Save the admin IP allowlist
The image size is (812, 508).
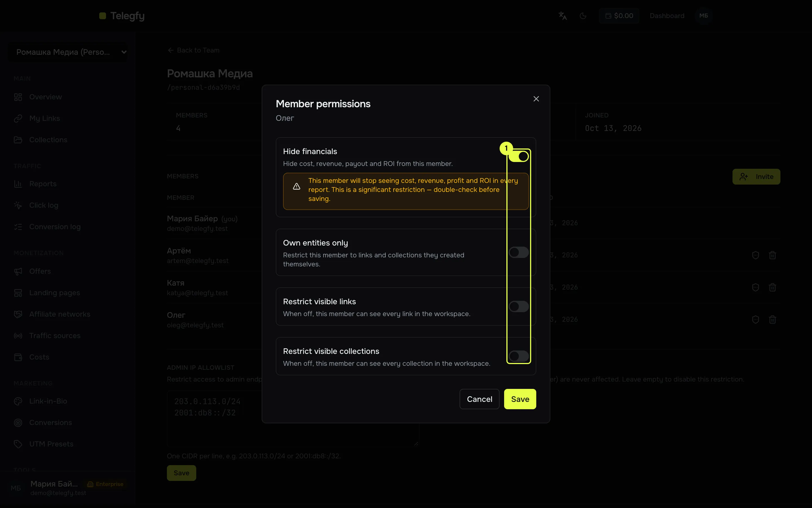click(182, 473)
